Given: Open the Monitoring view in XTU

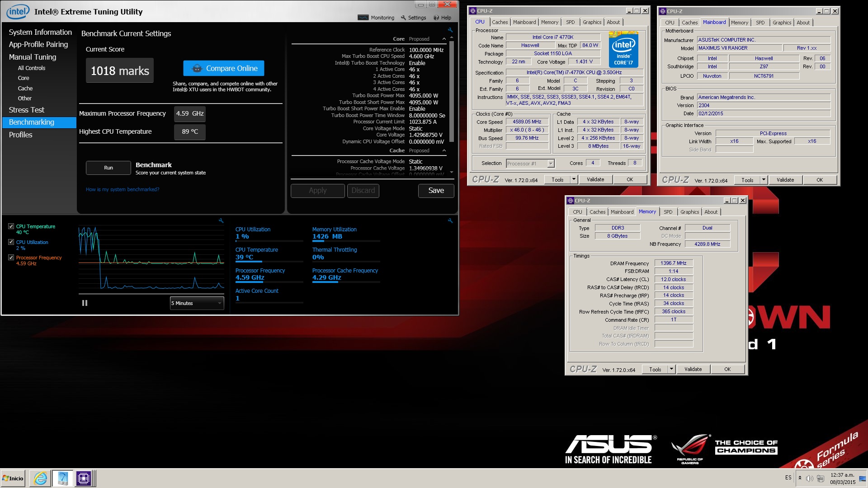Looking at the screenshot, I should point(376,18).
